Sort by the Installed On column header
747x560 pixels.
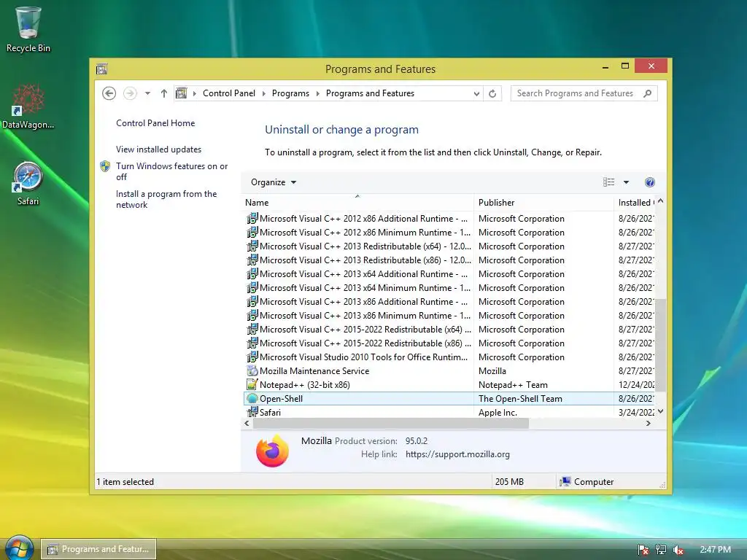[x=635, y=203]
